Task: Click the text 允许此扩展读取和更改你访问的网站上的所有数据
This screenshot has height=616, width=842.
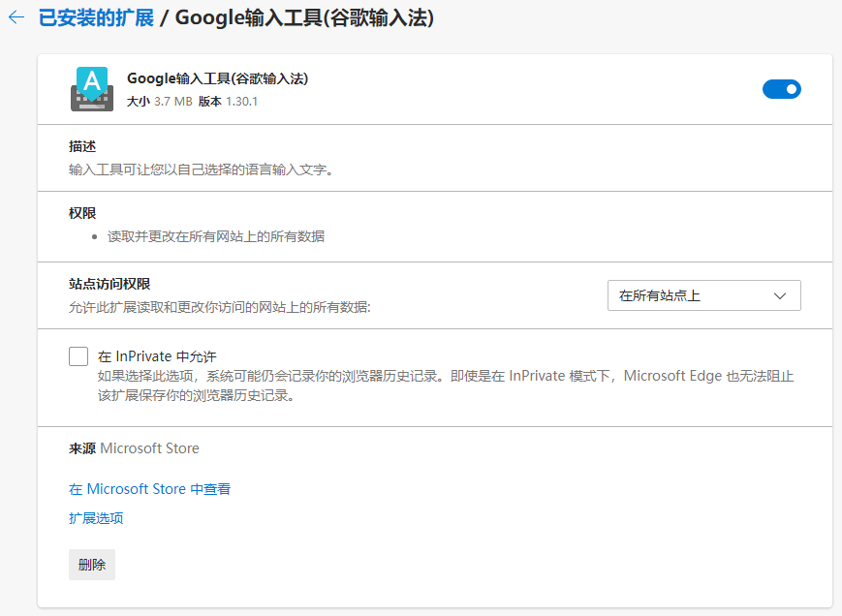Action: tap(220, 307)
